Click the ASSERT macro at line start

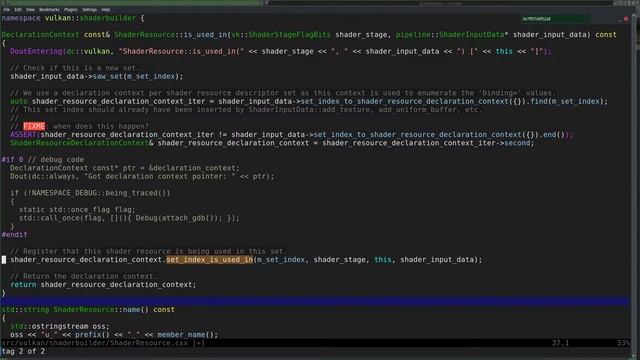coord(23,135)
